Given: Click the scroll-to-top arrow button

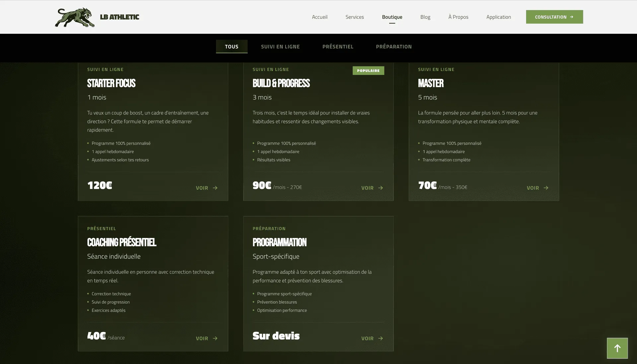Looking at the screenshot, I should tap(617, 348).
